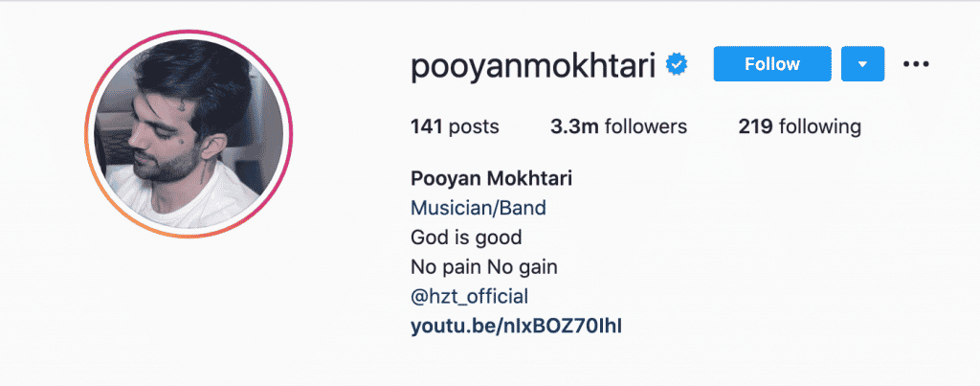Click the "No pain No gain" bio line
This screenshot has height=386, width=980.
point(484,266)
